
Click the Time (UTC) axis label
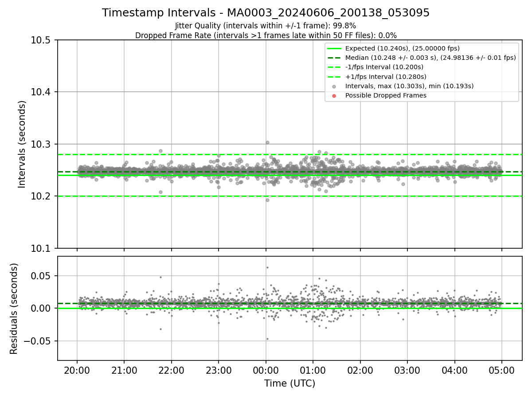(x=289, y=383)
